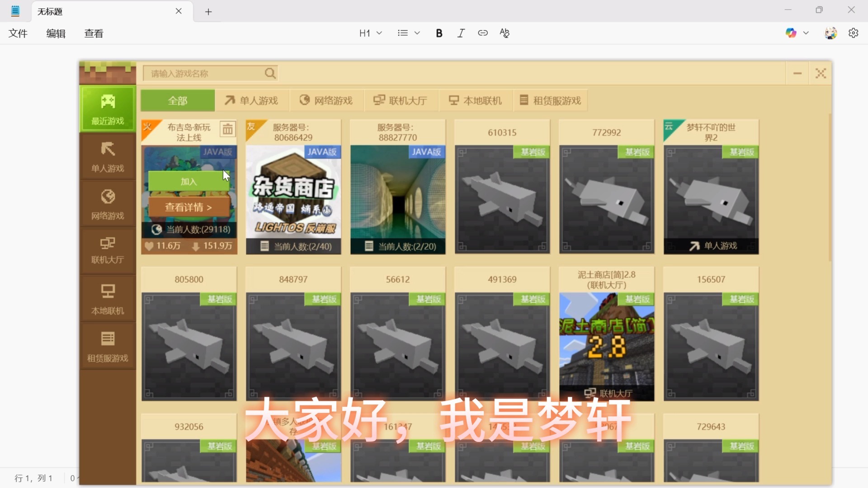Open the 编辑 menu
This screenshot has width=868, height=488.
[56, 33]
